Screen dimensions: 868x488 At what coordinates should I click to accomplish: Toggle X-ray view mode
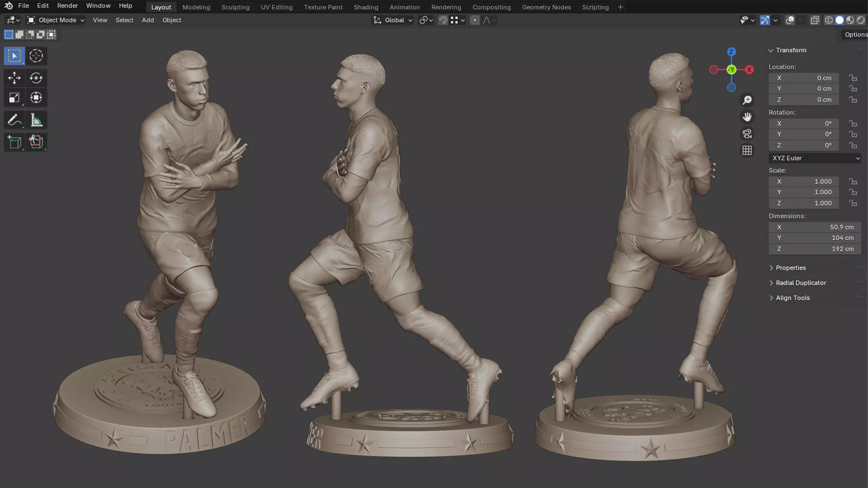click(x=815, y=20)
